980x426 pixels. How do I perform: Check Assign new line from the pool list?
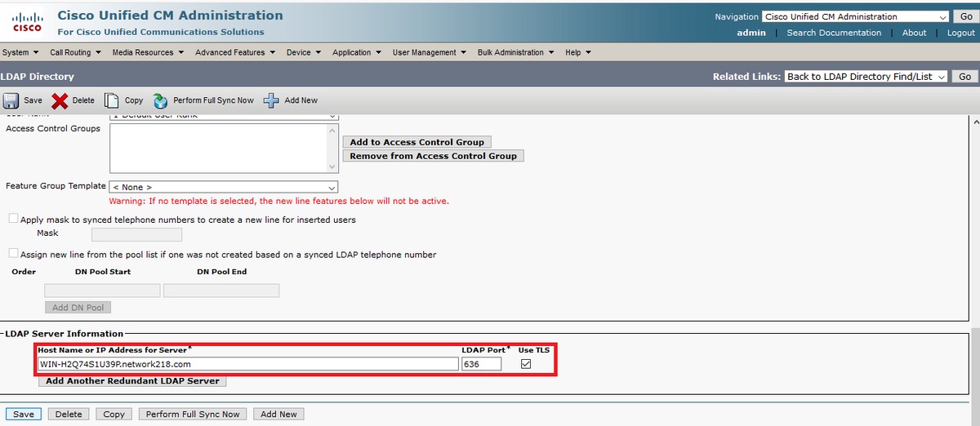[13, 254]
